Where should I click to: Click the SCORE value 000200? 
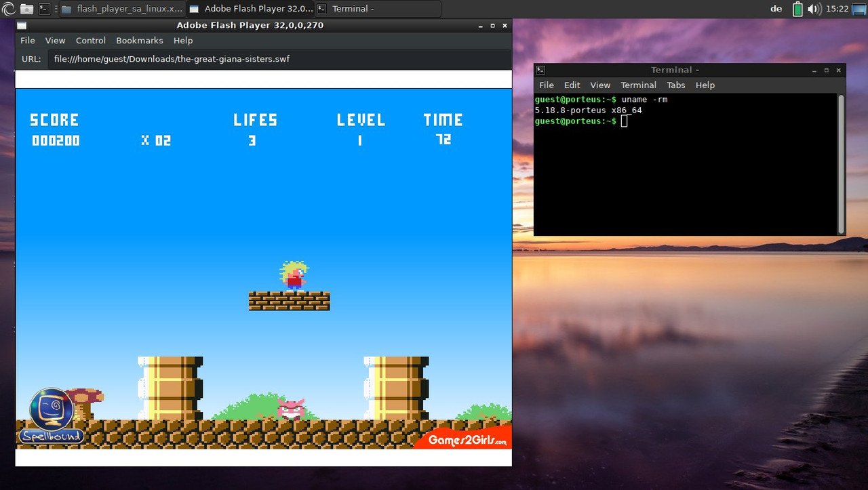[56, 141]
